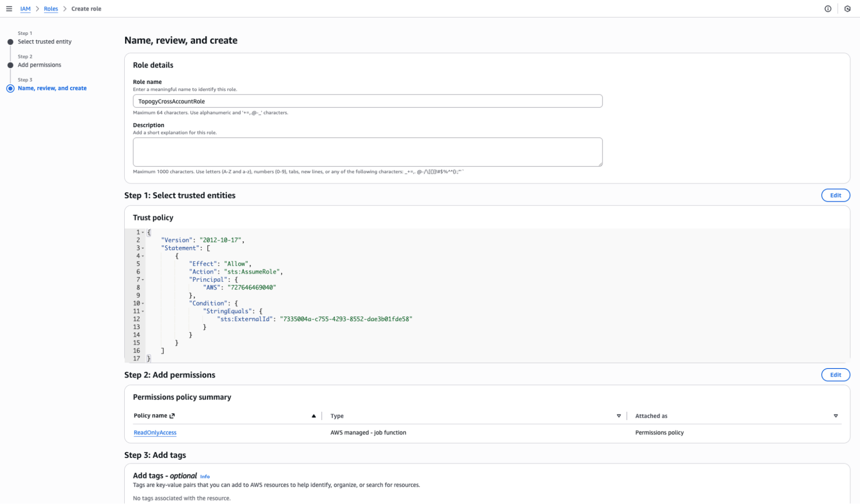Open the Attached as column sort dropdown
Viewport: 860px width, 504px height.
835,416
